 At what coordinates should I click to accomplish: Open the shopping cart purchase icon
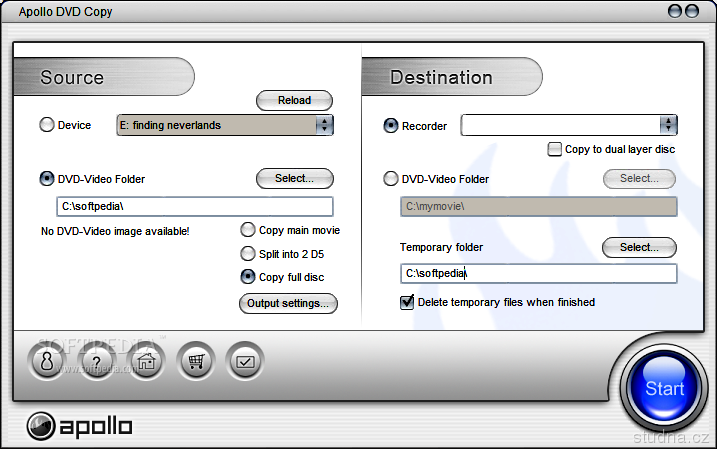(196, 361)
